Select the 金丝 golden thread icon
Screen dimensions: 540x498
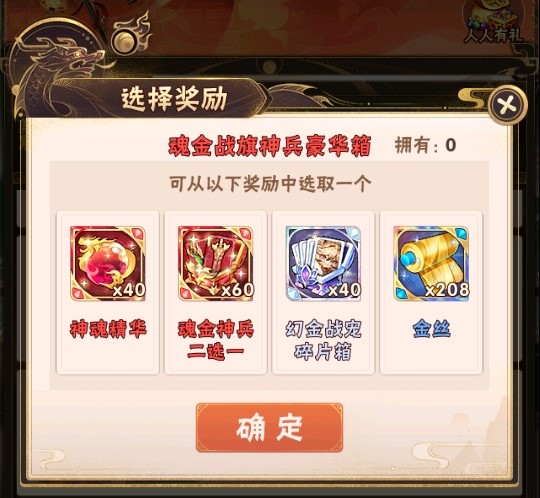click(x=431, y=263)
